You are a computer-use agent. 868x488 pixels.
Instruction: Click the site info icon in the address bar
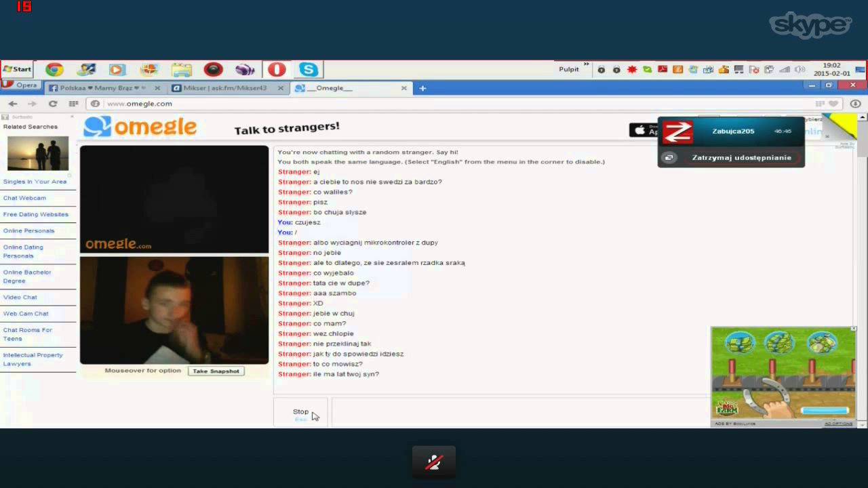(x=96, y=104)
